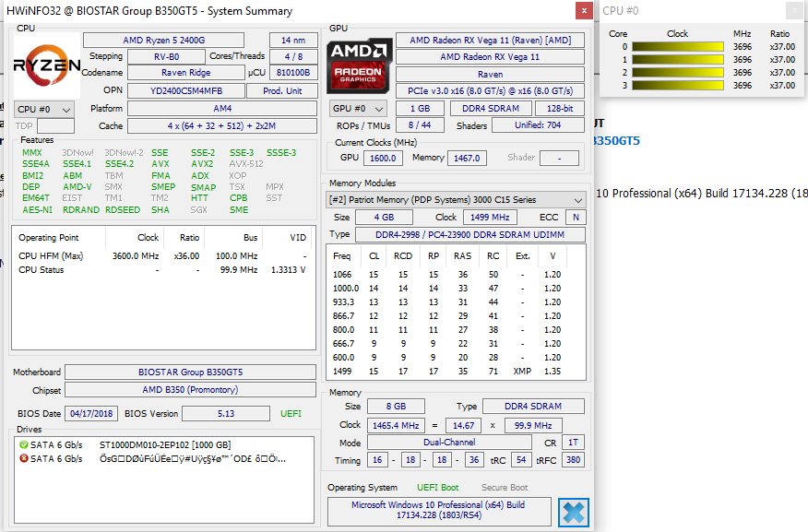Click the blue X icon at bottom right
808x532 pixels.
(573, 512)
